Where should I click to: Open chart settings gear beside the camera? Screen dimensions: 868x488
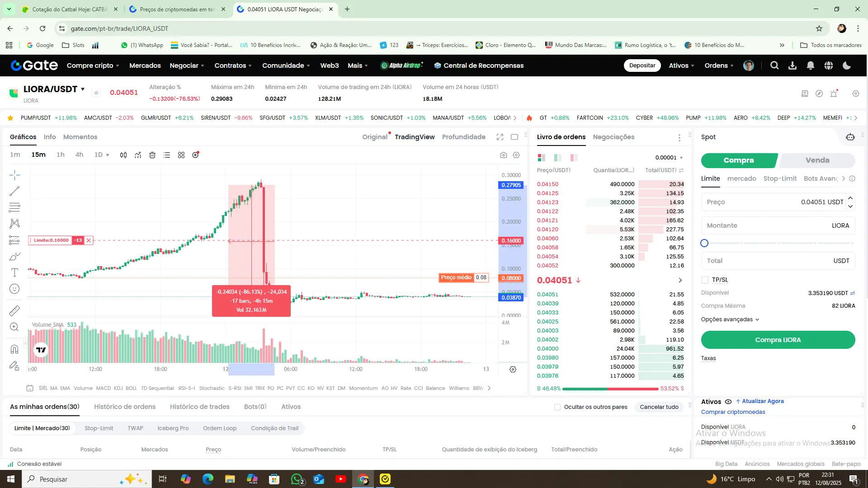coord(516,155)
